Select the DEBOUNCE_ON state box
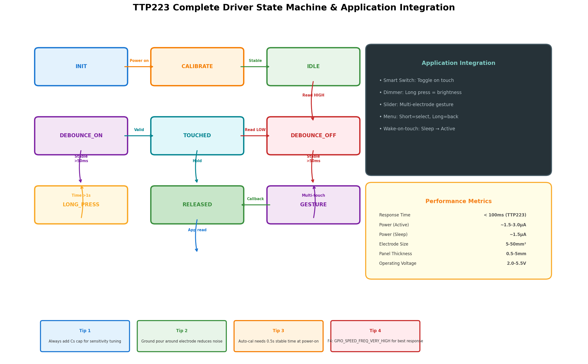The height and width of the screenshot is (364, 588). [x=81, y=136]
